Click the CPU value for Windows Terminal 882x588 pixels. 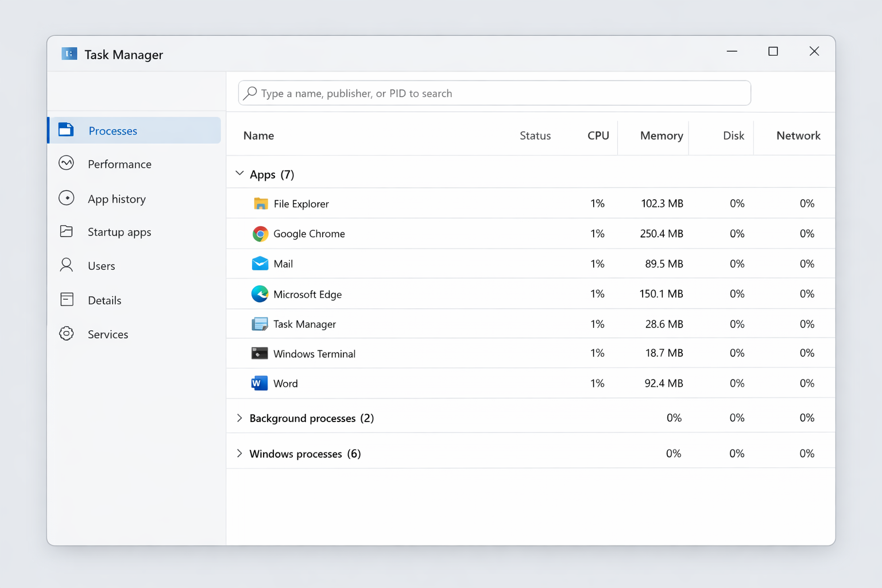click(597, 353)
